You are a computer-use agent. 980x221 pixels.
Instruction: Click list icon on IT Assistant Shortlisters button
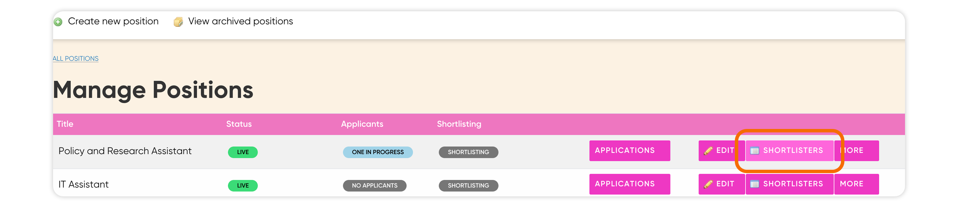point(754,184)
